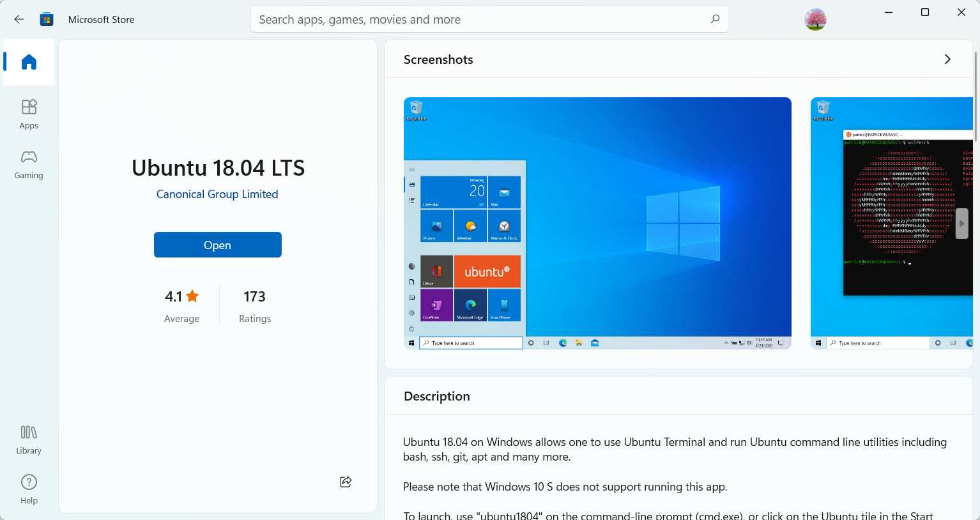The image size is (980, 520).
Task: View the first Ubuntu desktop screenshot
Action: click(597, 223)
